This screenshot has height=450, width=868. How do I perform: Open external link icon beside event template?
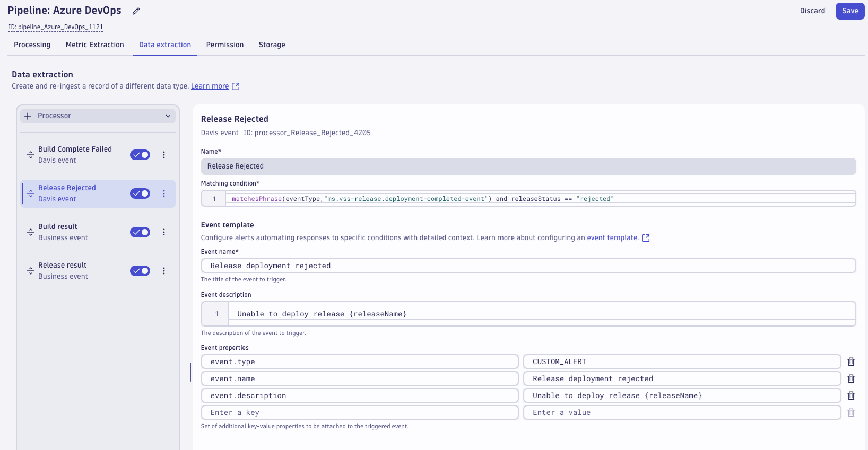pyautogui.click(x=646, y=238)
